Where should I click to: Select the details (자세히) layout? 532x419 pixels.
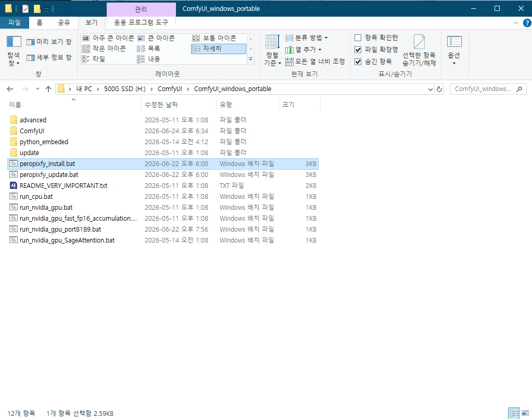point(219,48)
